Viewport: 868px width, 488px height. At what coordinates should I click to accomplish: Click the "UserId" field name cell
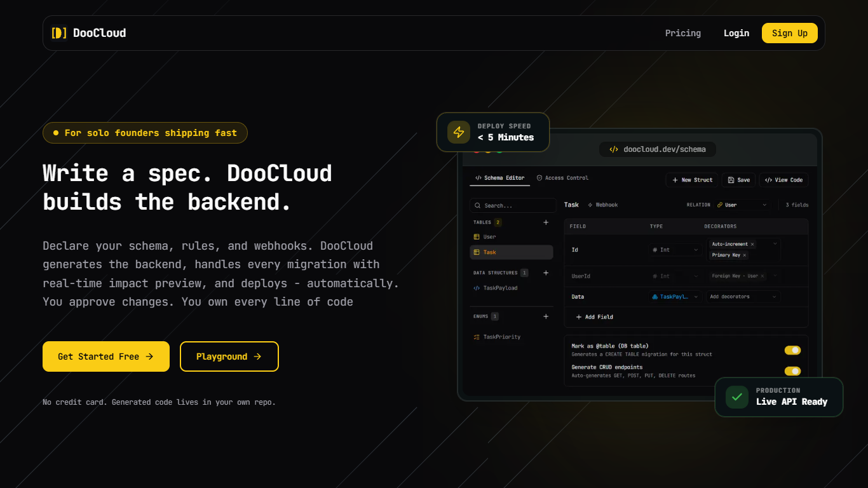coord(581,276)
